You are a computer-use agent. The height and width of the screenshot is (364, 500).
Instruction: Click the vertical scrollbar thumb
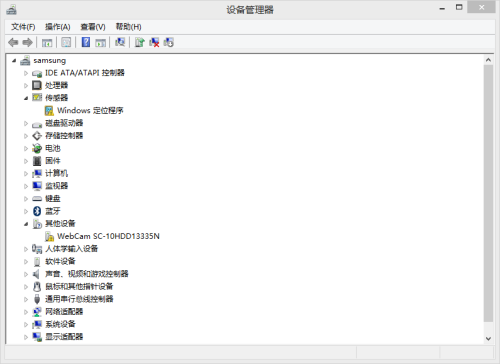coord(488,194)
